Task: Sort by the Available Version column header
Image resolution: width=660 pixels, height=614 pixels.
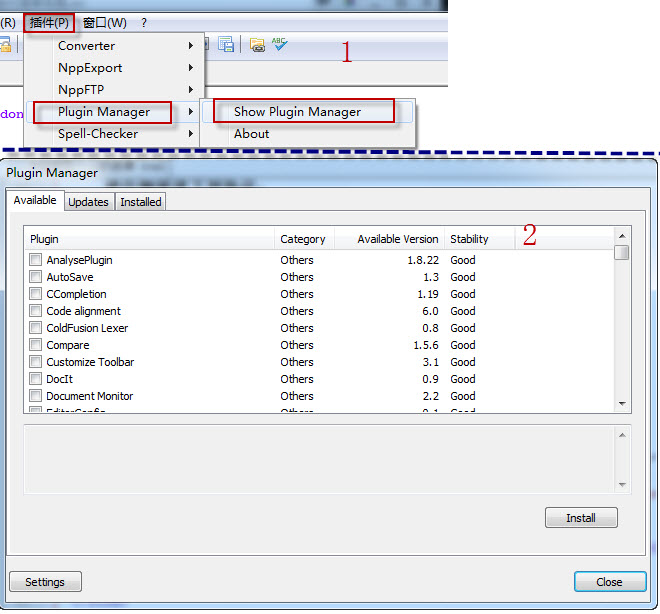Action: click(x=389, y=239)
